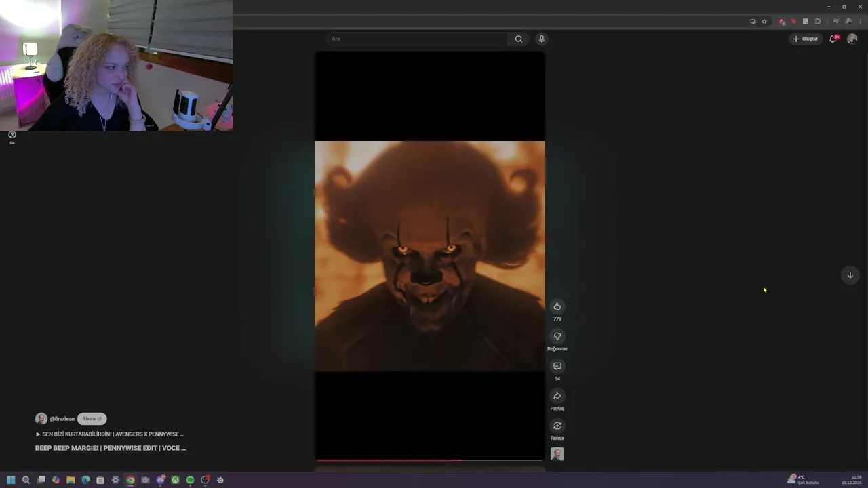Screen dimensions: 868x488
Task: Open the sound source thumbnail below Remix
Action: click(557, 454)
